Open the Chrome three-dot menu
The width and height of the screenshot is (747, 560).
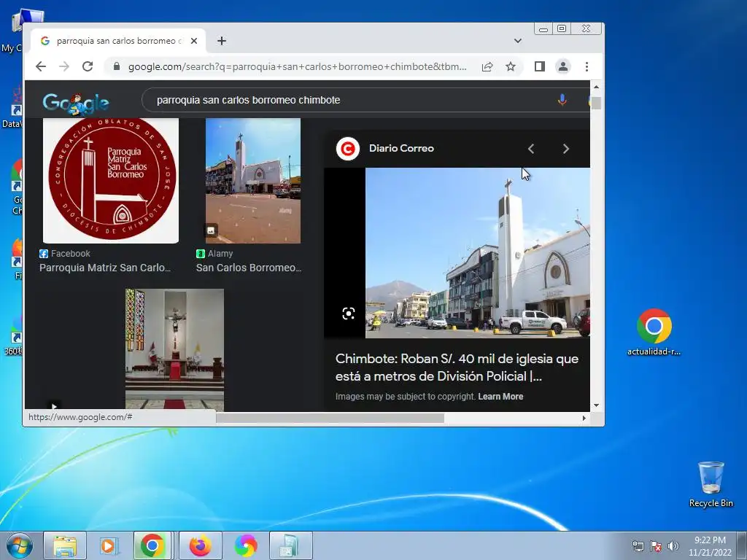click(x=587, y=66)
